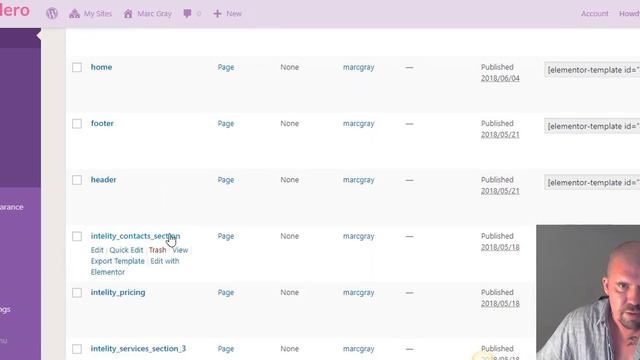640x360 pixels.
Task: Open the footer template title
Action: 102,123
